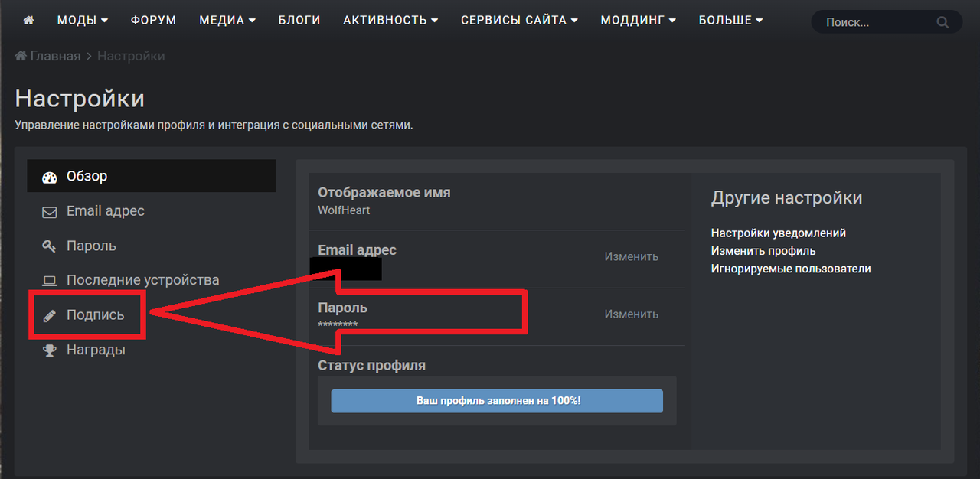The height and width of the screenshot is (479, 980).
Task: Switch to the Пароль settings tab
Action: point(152,246)
